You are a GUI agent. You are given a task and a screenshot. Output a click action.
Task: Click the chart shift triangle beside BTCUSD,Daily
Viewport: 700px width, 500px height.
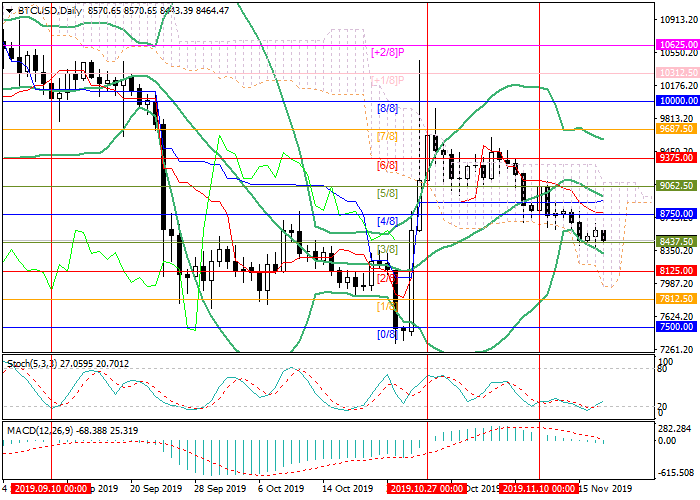[9, 11]
